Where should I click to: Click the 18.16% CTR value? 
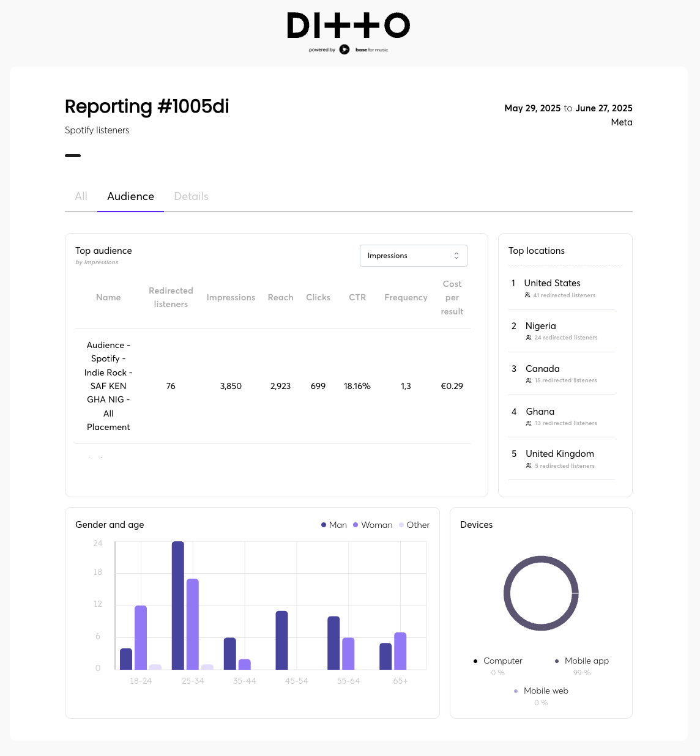(357, 386)
